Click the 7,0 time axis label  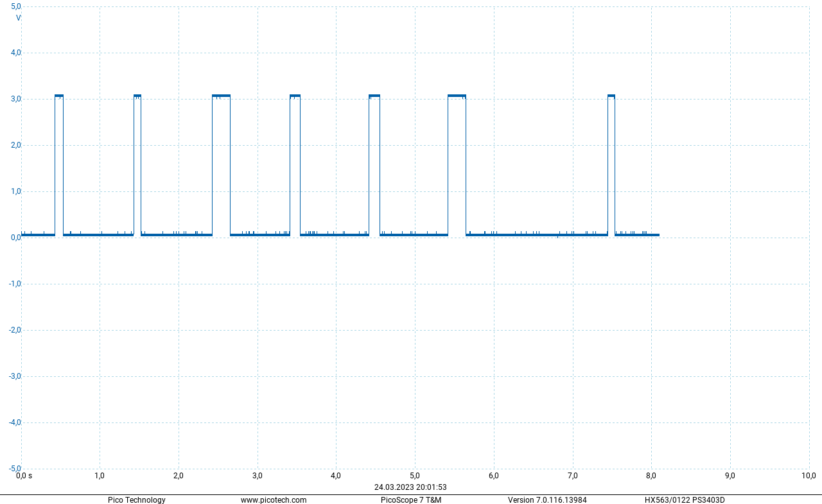click(573, 476)
